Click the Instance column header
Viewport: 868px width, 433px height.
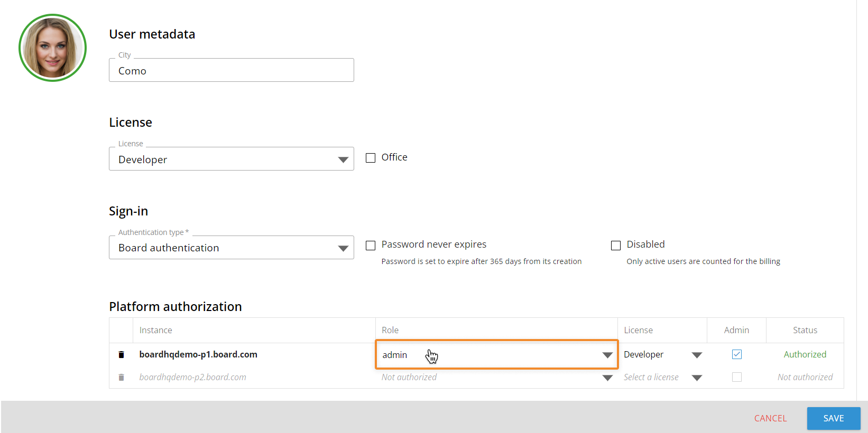tap(156, 330)
